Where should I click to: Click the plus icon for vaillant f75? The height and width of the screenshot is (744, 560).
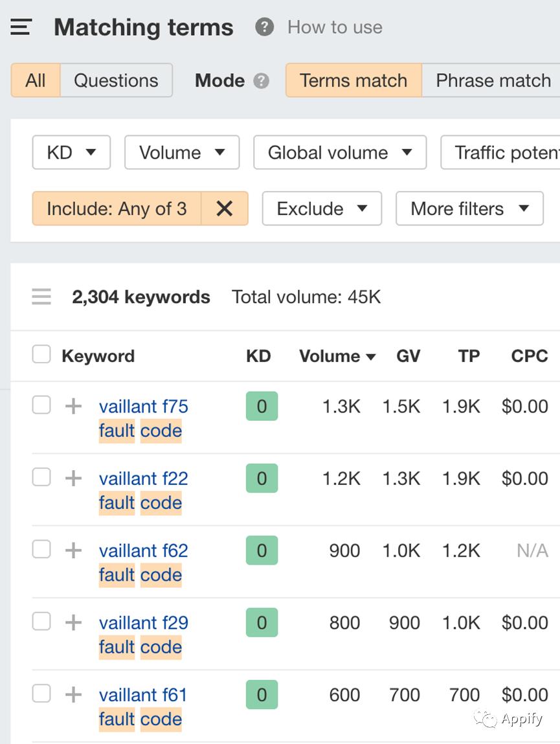click(74, 407)
